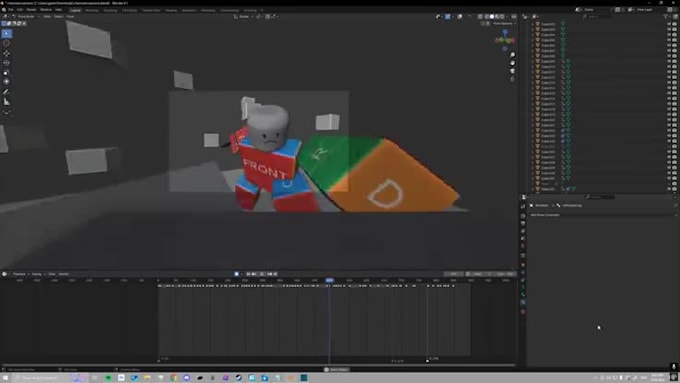Open the Windows Start button
The height and width of the screenshot is (383, 680).
coord(6,378)
